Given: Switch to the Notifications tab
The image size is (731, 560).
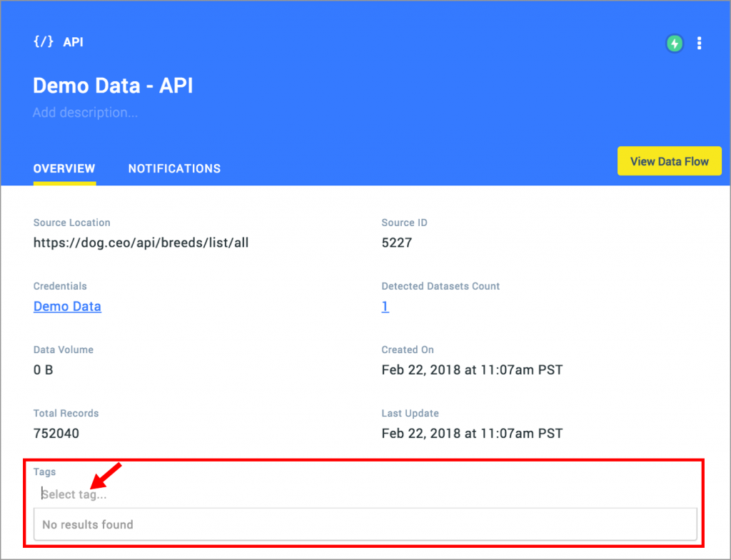Looking at the screenshot, I should coord(174,169).
